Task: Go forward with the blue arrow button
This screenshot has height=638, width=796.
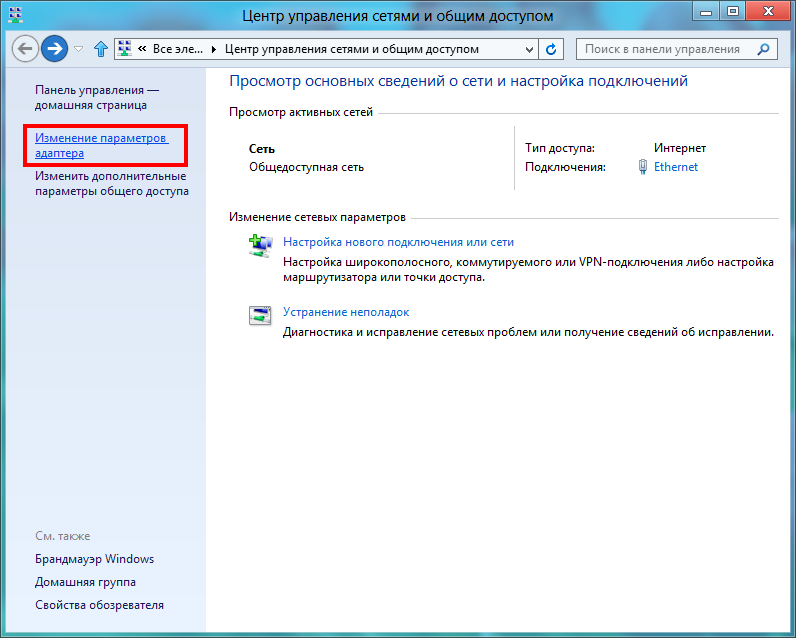Action: point(54,49)
